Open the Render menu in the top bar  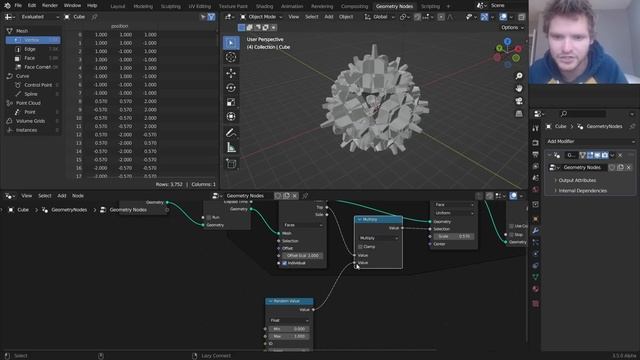(x=50, y=6)
